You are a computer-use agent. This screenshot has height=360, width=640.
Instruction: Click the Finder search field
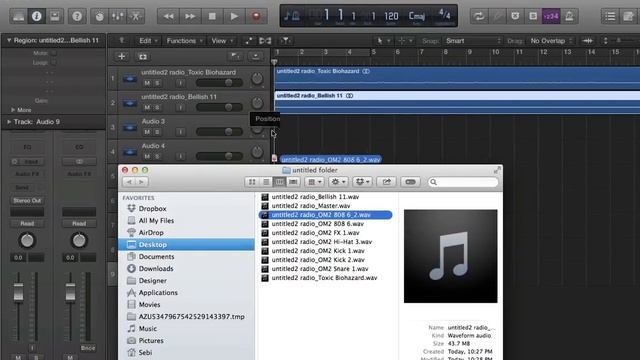(x=463, y=182)
